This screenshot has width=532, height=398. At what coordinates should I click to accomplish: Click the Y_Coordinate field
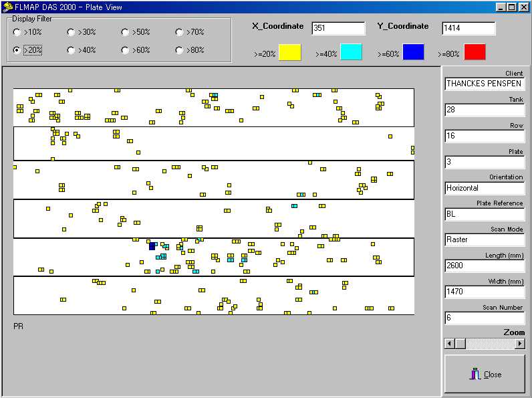[469, 28]
